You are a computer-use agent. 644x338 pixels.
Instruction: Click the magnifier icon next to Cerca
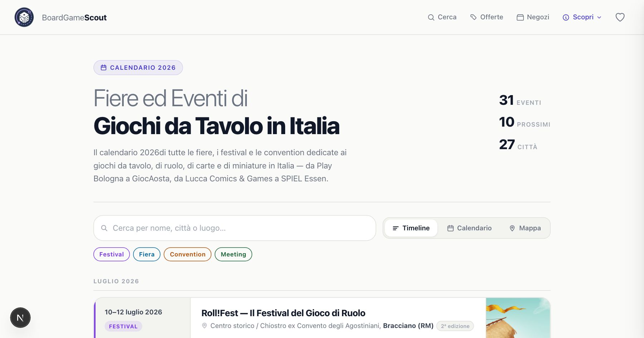pos(431,18)
